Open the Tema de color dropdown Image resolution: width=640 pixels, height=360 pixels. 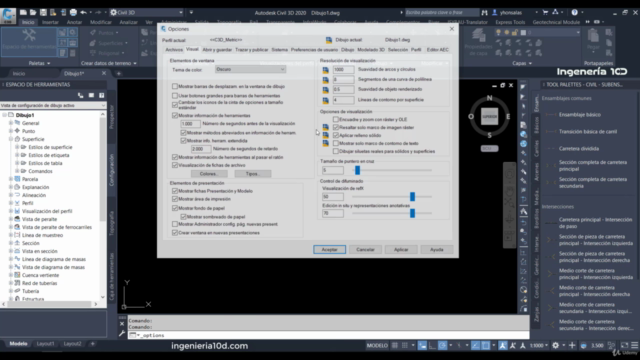250,69
